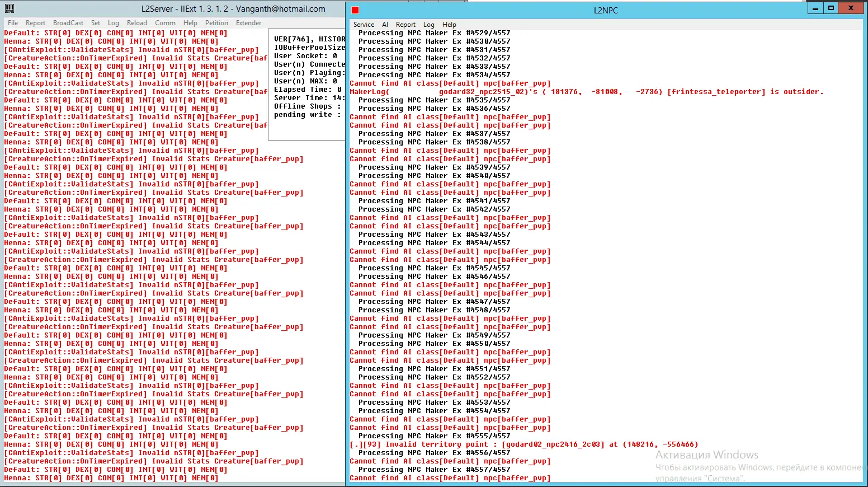This screenshot has height=487, width=868.
Task: Minimize the L2NPC window
Action: (x=815, y=8)
